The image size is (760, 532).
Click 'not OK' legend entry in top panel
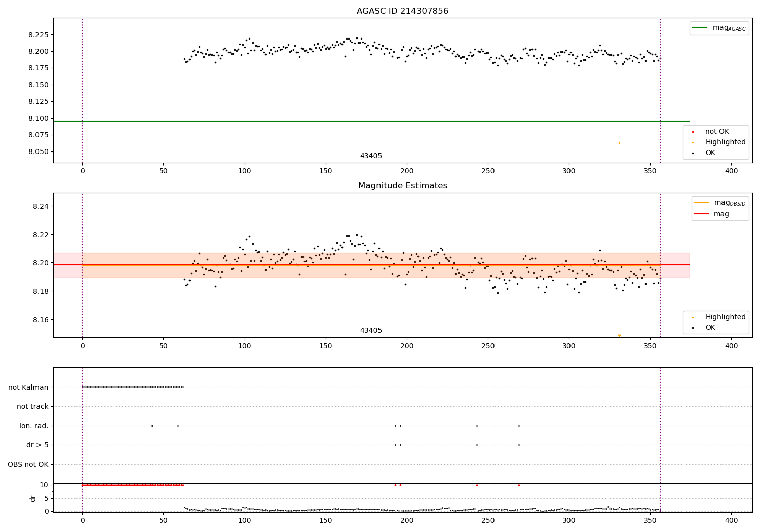coord(716,131)
